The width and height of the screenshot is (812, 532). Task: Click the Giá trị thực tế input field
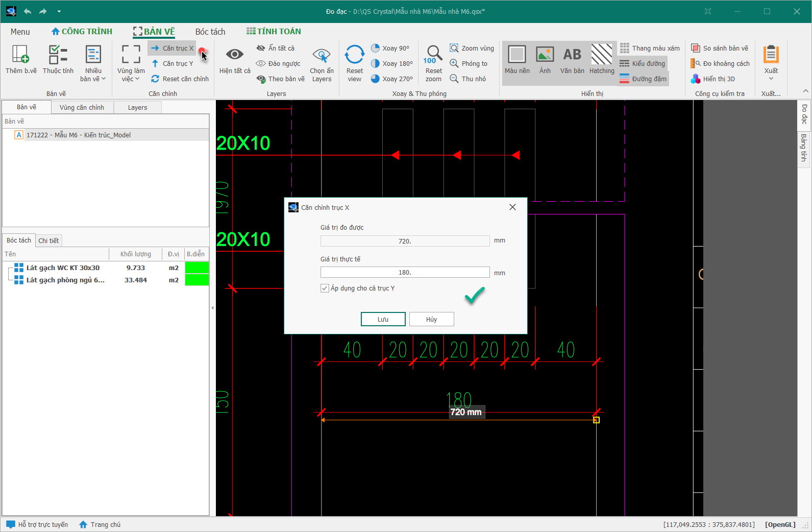(405, 273)
